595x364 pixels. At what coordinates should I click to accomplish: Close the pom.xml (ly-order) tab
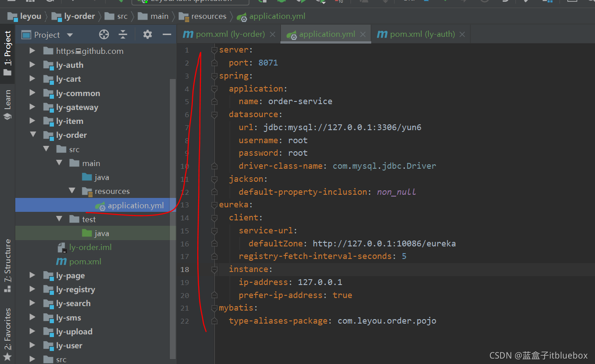pos(272,35)
